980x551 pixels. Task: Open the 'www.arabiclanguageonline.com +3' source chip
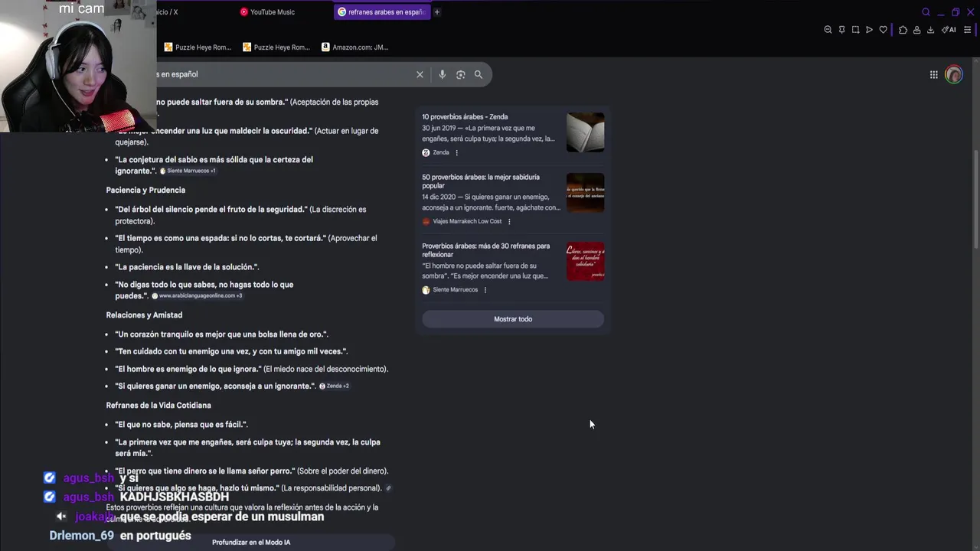tap(197, 295)
